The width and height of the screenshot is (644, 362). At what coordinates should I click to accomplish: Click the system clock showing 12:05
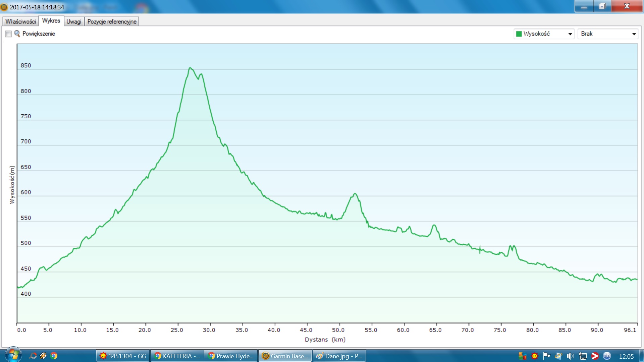626,356
